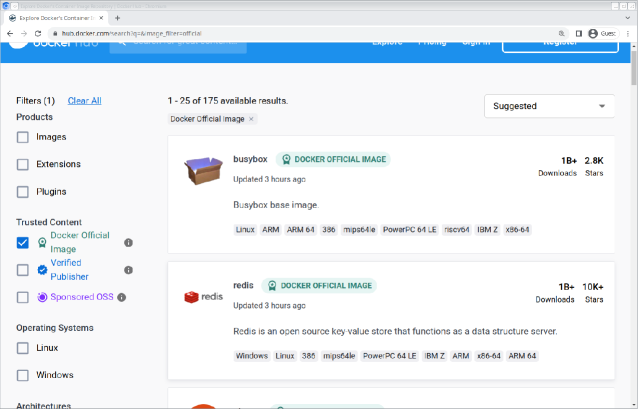The image size is (638, 409).
Task: Click the zoom icon in address bar
Action: click(x=562, y=33)
